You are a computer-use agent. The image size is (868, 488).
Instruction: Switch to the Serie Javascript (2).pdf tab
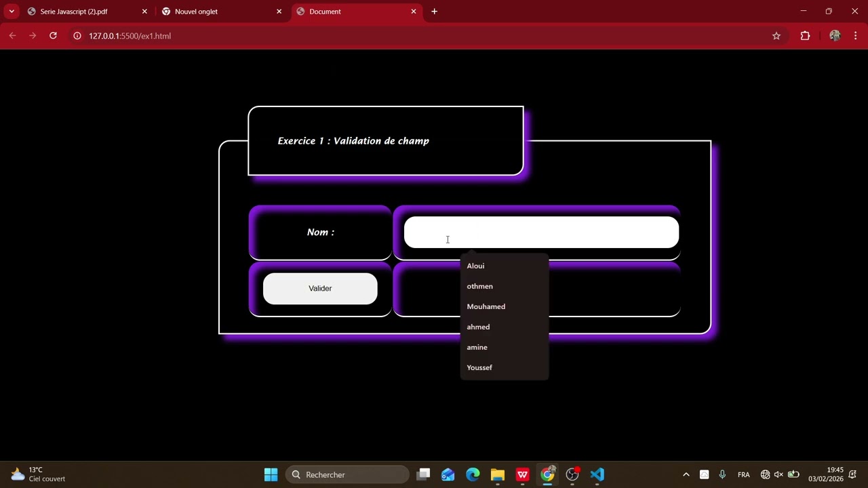point(87,12)
